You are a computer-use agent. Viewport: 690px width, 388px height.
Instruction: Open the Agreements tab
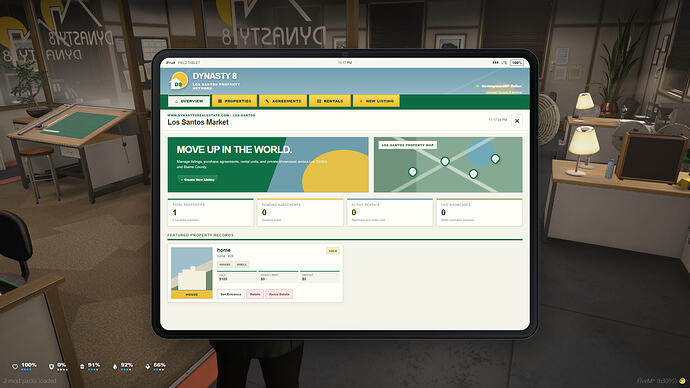click(x=283, y=101)
